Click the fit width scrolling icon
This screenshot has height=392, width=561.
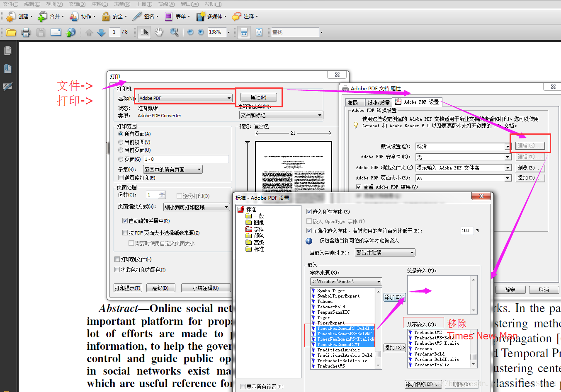[244, 32]
